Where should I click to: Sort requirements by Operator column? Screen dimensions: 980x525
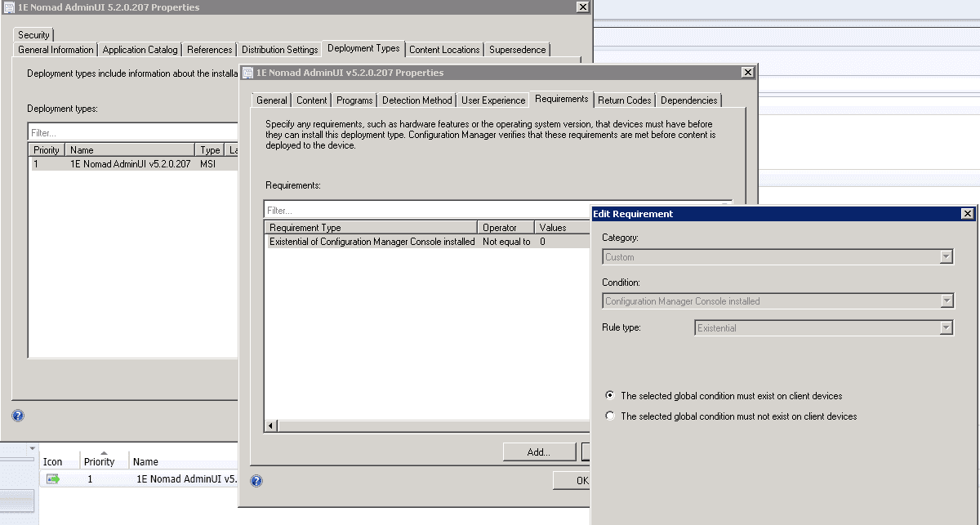[x=506, y=228]
